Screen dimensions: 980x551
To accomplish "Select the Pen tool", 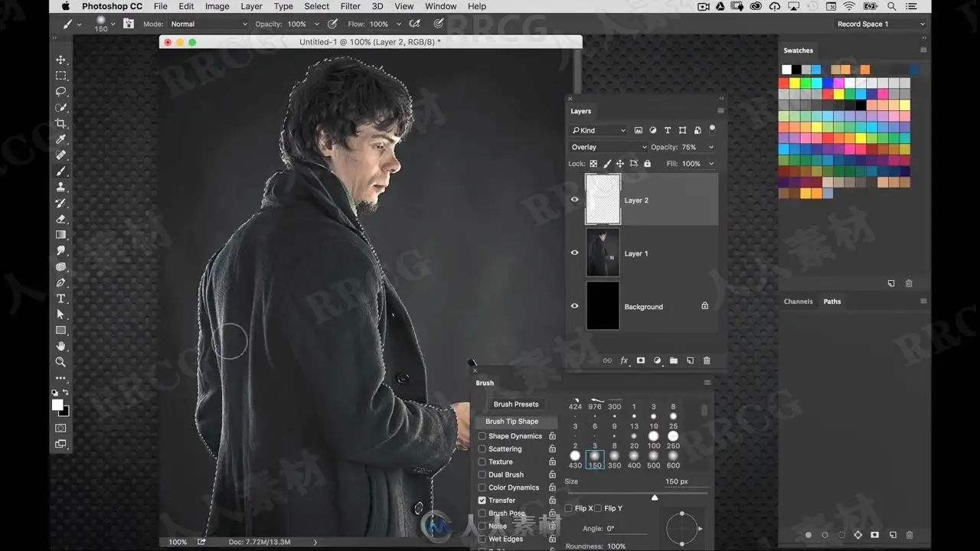I will pyautogui.click(x=61, y=282).
